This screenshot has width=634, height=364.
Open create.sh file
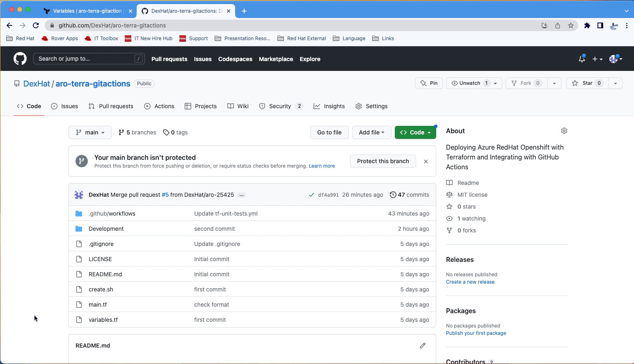click(x=101, y=289)
